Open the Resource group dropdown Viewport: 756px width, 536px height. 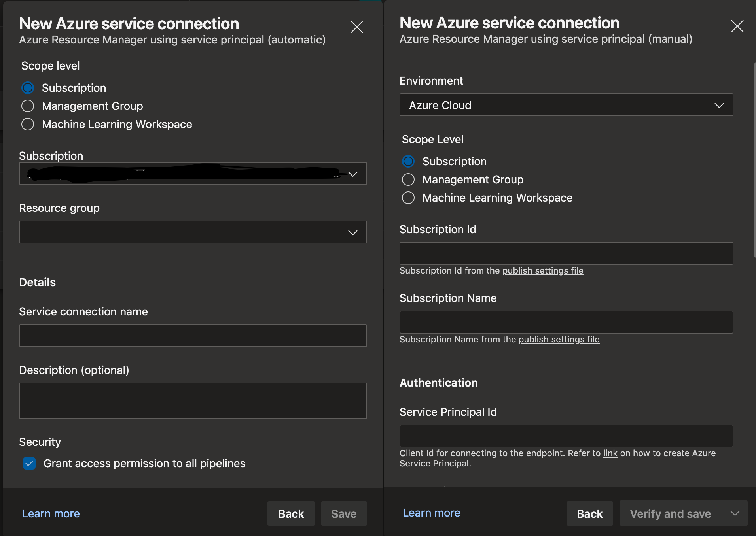pos(193,232)
